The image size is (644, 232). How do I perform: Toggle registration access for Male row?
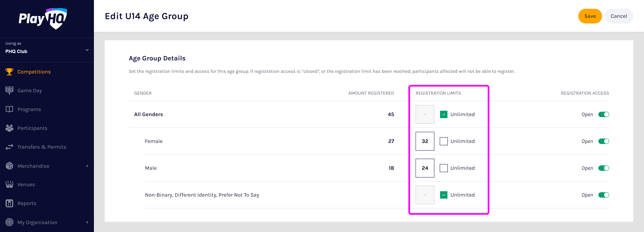(604, 168)
